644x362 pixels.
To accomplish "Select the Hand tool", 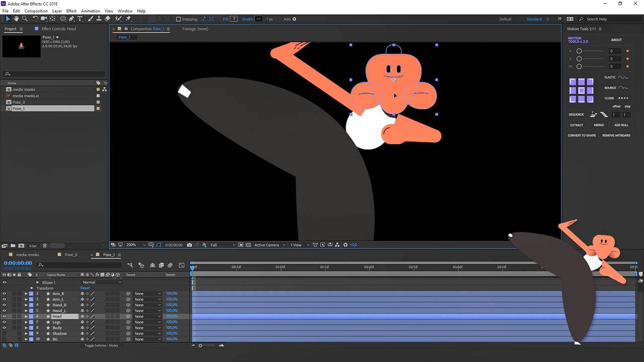I will coord(16,19).
